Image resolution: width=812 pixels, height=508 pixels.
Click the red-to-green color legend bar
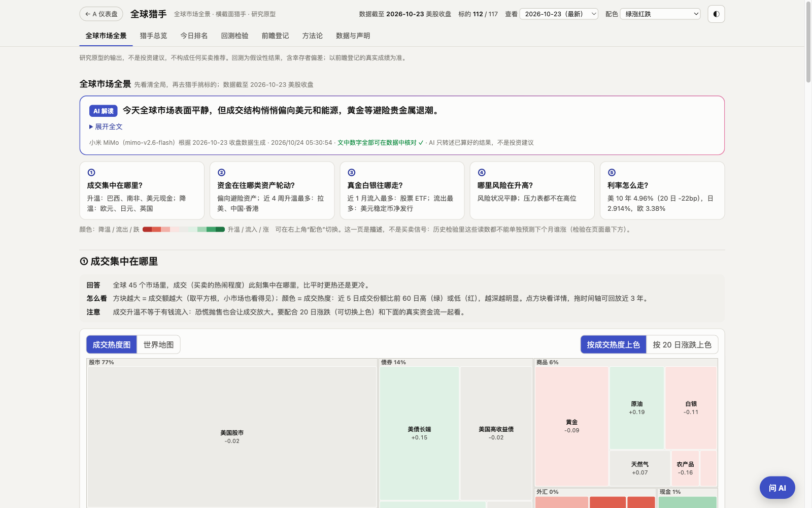point(184,230)
